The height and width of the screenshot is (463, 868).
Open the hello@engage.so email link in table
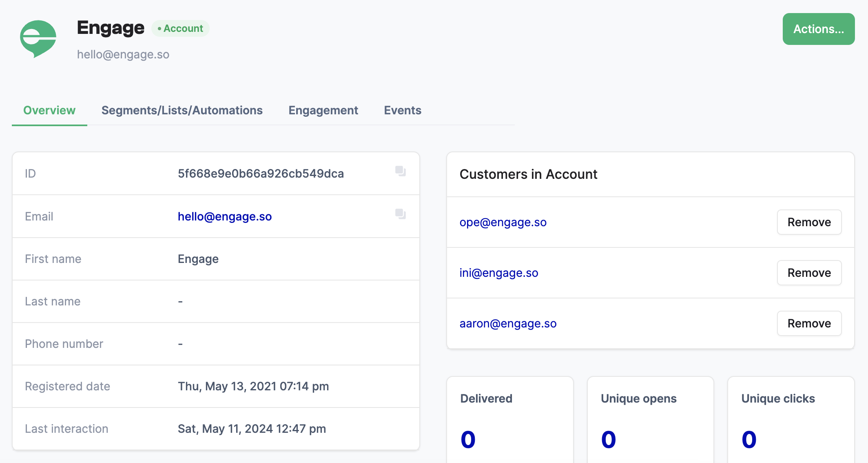coord(225,216)
